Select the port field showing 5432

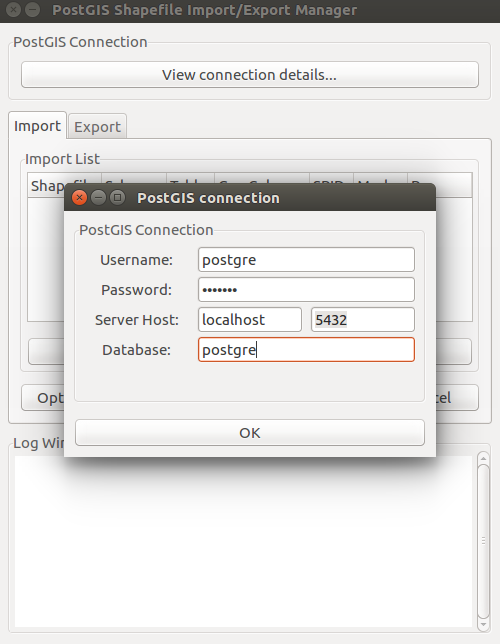click(x=363, y=320)
